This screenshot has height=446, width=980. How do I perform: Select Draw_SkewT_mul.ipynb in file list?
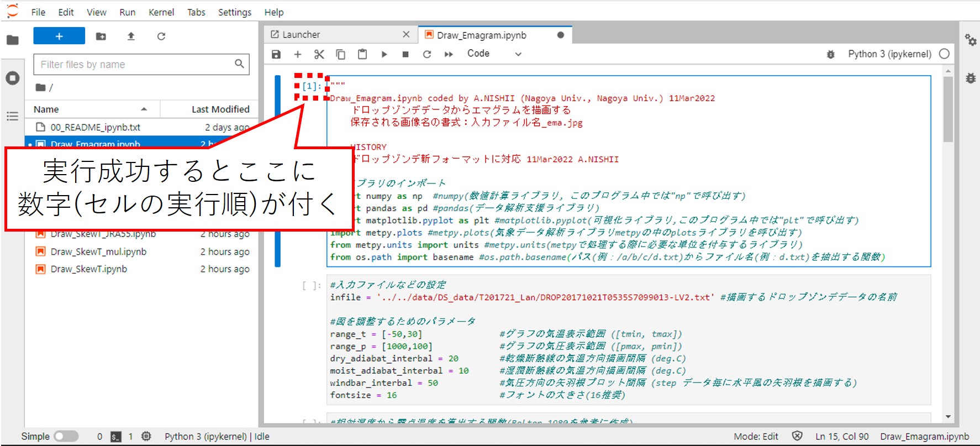coord(141,251)
